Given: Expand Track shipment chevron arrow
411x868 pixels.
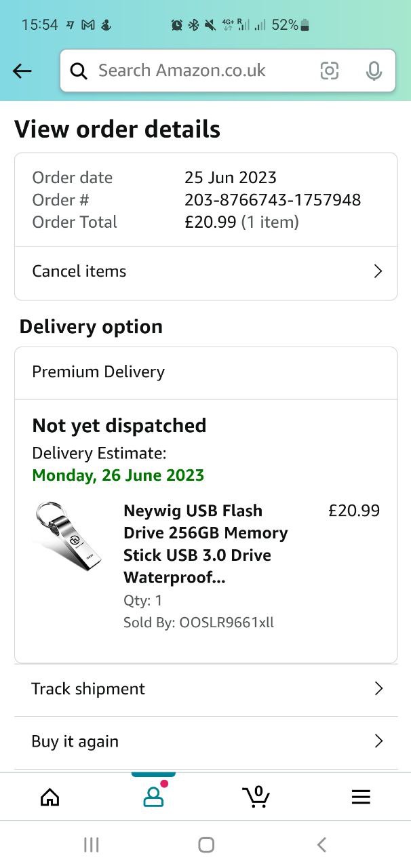Looking at the screenshot, I should click(378, 689).
